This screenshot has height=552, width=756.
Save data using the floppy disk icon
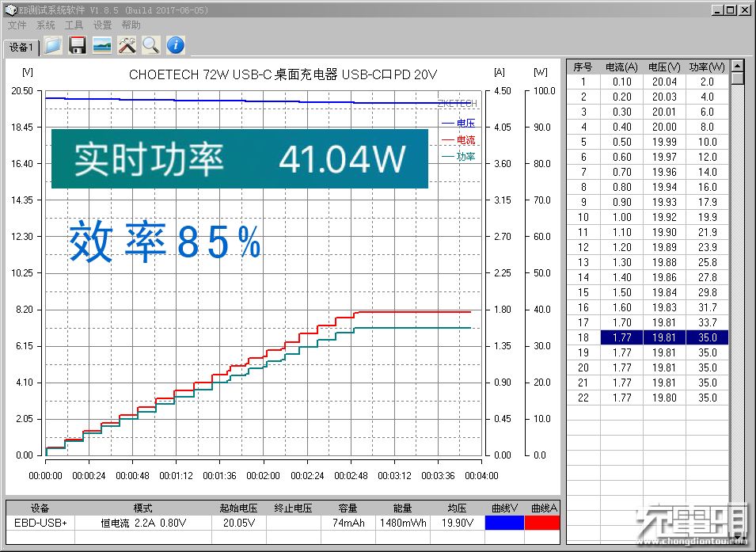point(77,45)
